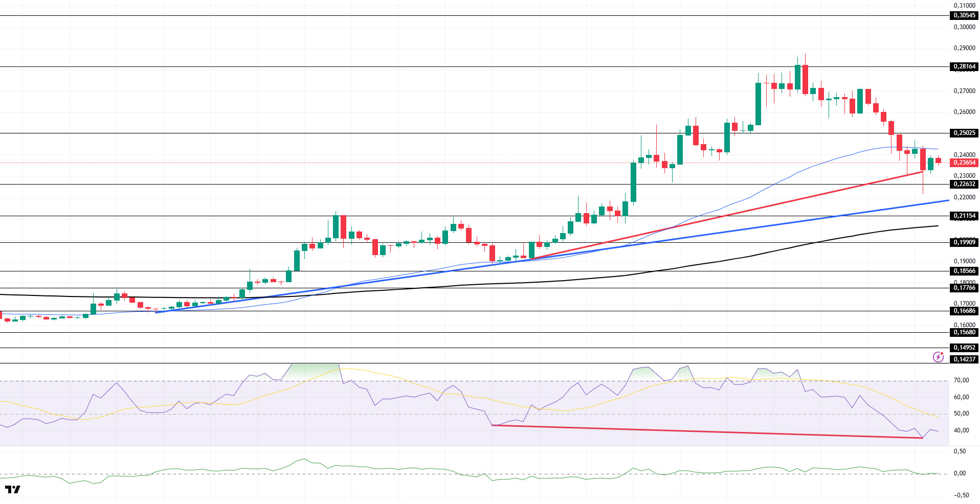Select the 0,25025 horizontal line price label
The width and height of the screenshot is (980, 504).
coord(964,133)
